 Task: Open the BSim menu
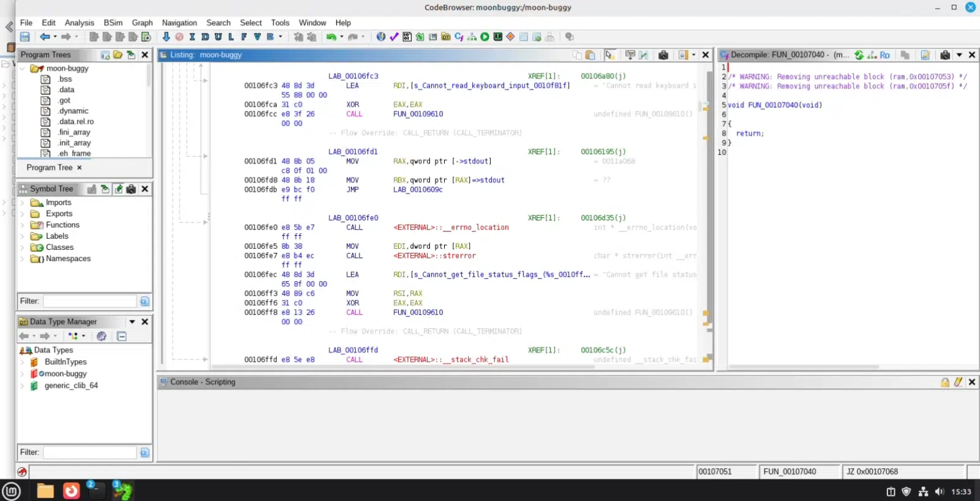113,23
